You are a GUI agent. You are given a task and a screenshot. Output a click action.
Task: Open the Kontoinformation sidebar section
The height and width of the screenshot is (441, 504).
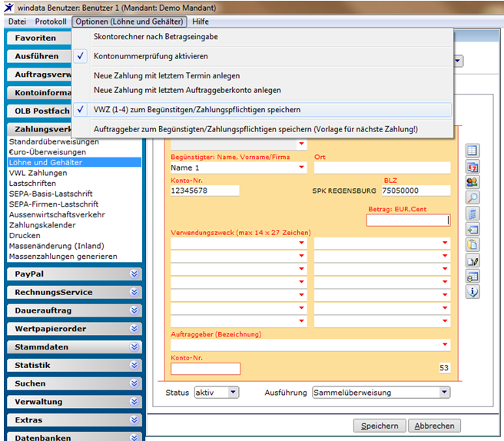tap(39, 92)
